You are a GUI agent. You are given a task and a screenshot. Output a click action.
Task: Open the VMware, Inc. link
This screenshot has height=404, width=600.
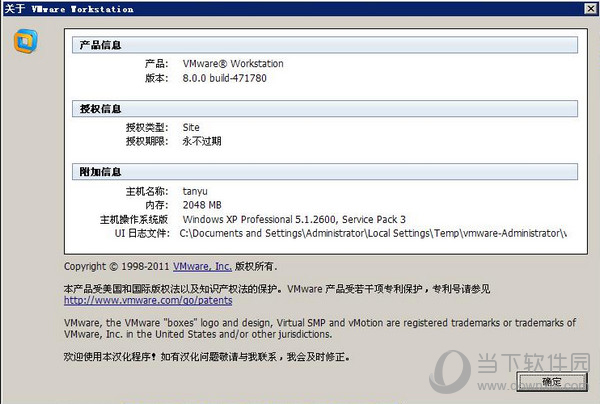tap(202, 266)
